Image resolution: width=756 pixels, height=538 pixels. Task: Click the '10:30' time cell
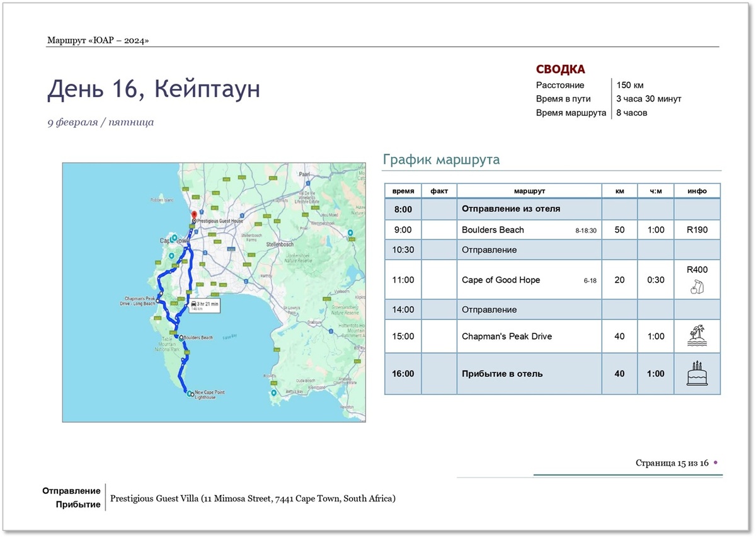click(x=403, y=250)
